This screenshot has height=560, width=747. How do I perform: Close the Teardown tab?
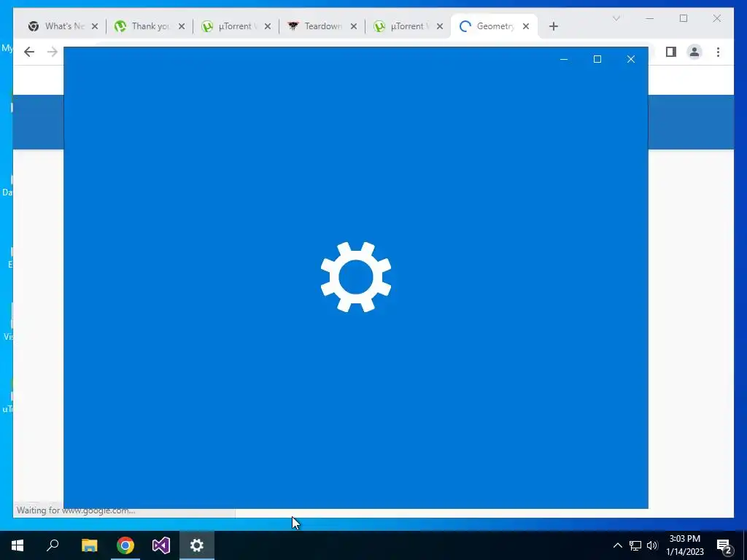(x=354, y=26)
